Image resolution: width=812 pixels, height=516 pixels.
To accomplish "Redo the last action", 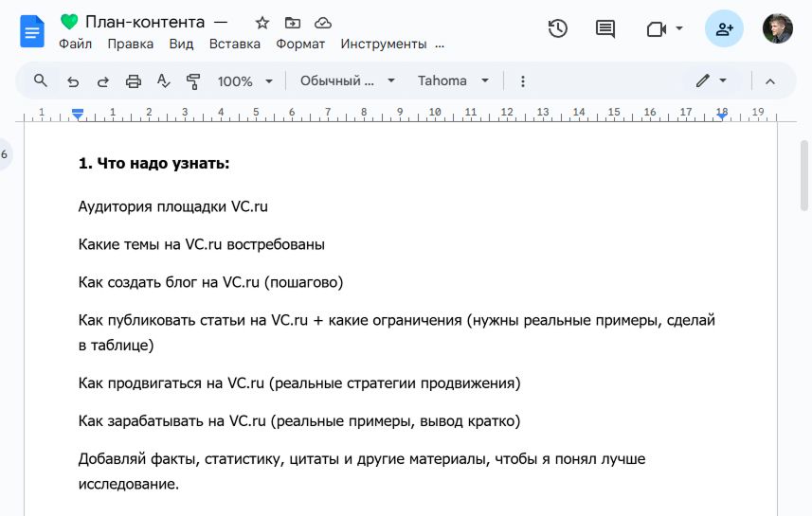I will [x=103, y=81].
